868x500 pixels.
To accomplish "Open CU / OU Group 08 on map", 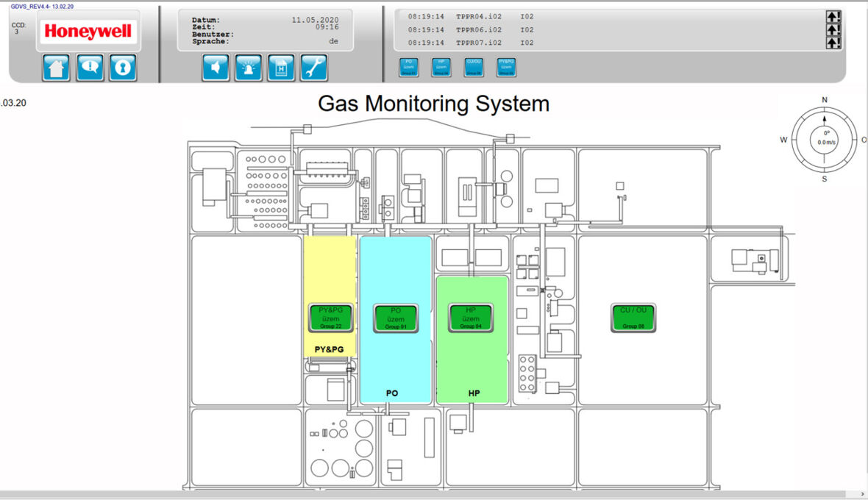I will point(633,318).
